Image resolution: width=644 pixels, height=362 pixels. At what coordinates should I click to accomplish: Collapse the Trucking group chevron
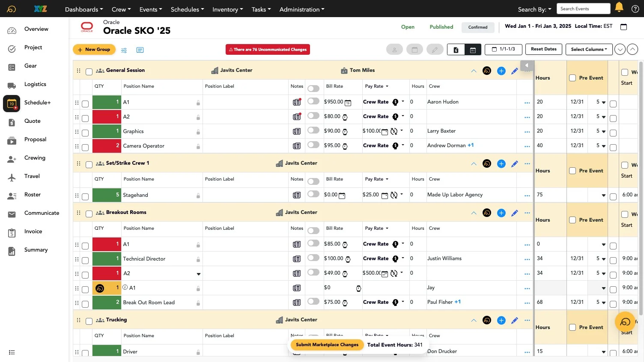click(474, 320)
